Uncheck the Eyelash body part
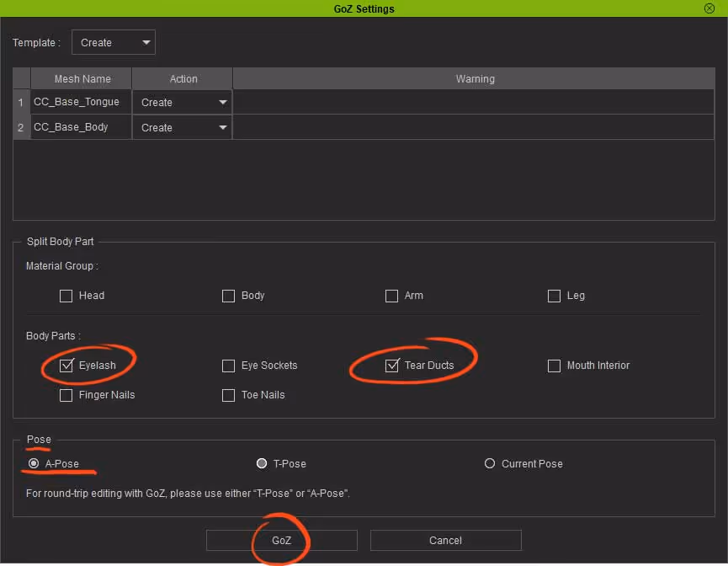This screenshot has width=728, height=566. pos(66,366)
